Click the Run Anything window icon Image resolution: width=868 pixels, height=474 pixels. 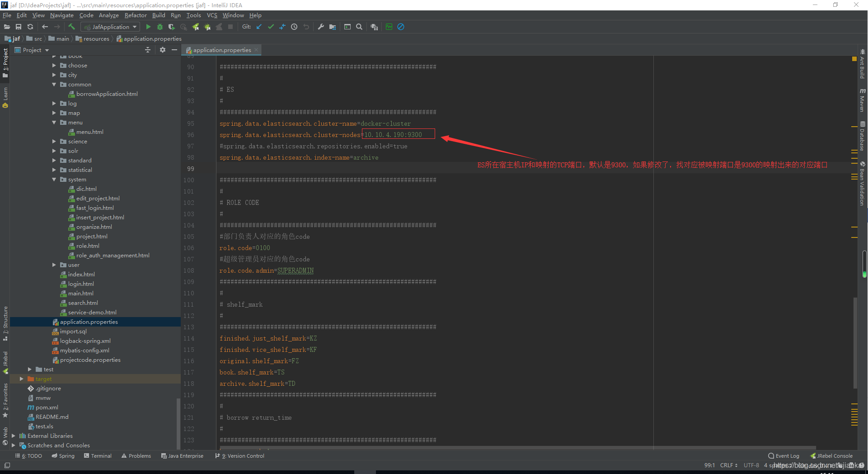347,27
